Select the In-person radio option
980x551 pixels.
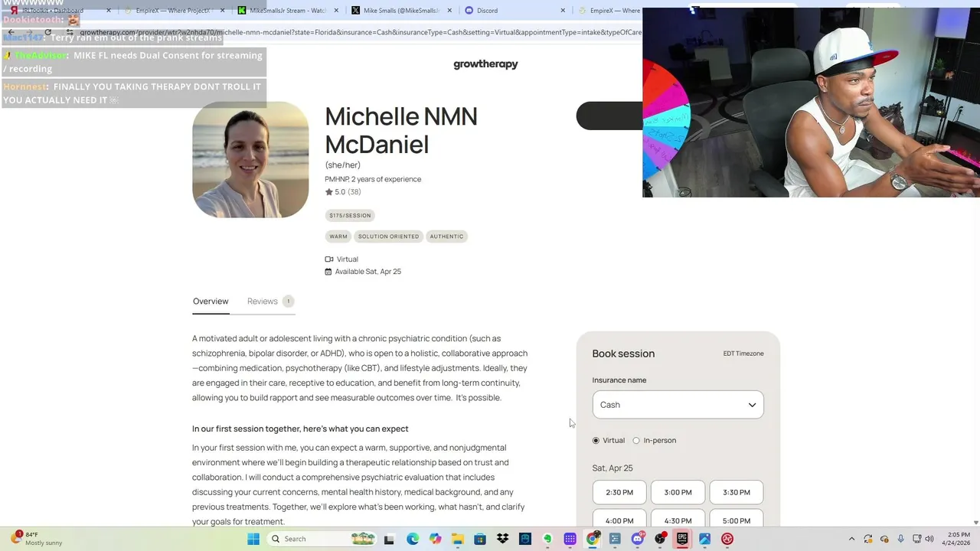(x=635, y=441)
